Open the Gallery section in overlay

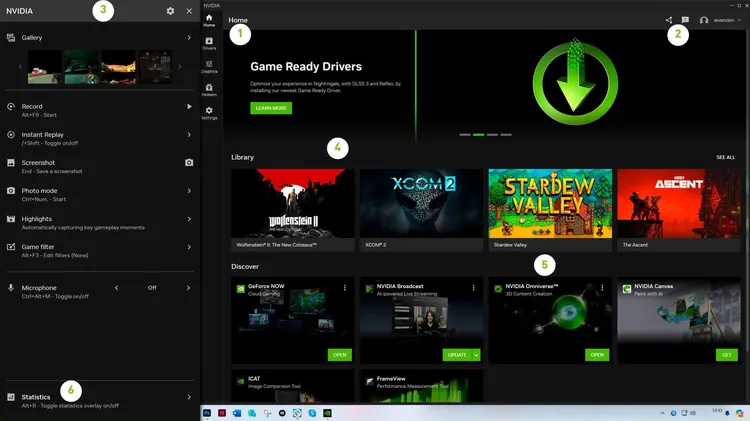tap(100, 37)
